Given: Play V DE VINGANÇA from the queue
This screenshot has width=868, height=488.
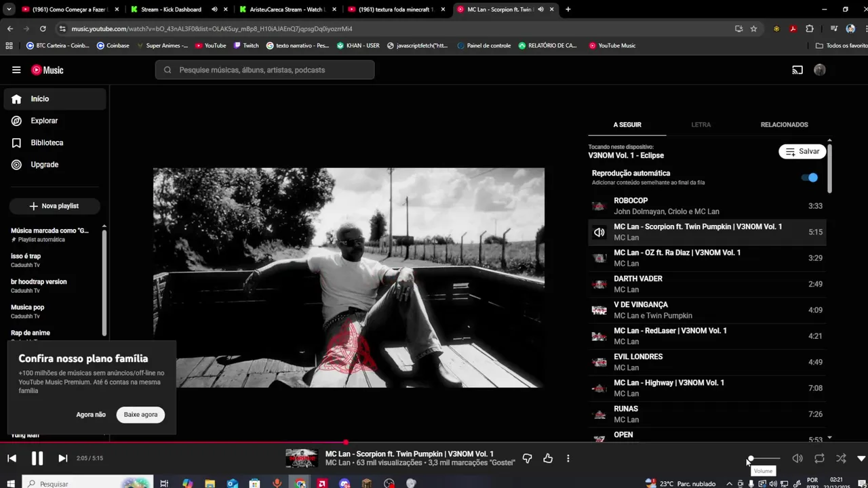Looking at the screenshot, I should pos(707,310).
